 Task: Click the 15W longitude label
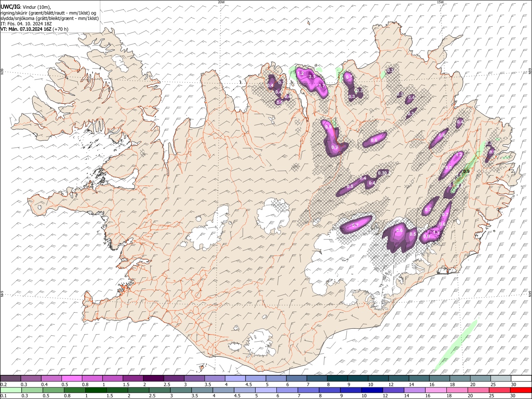tap(440, 2)
